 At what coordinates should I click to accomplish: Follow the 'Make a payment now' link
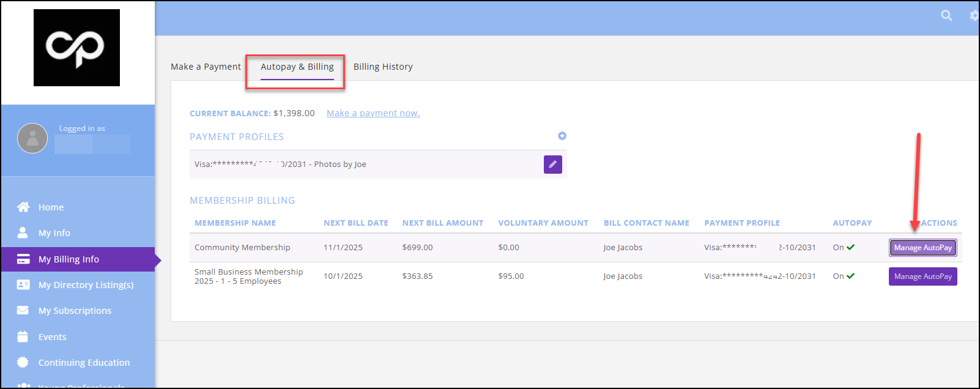coord(373,113)
